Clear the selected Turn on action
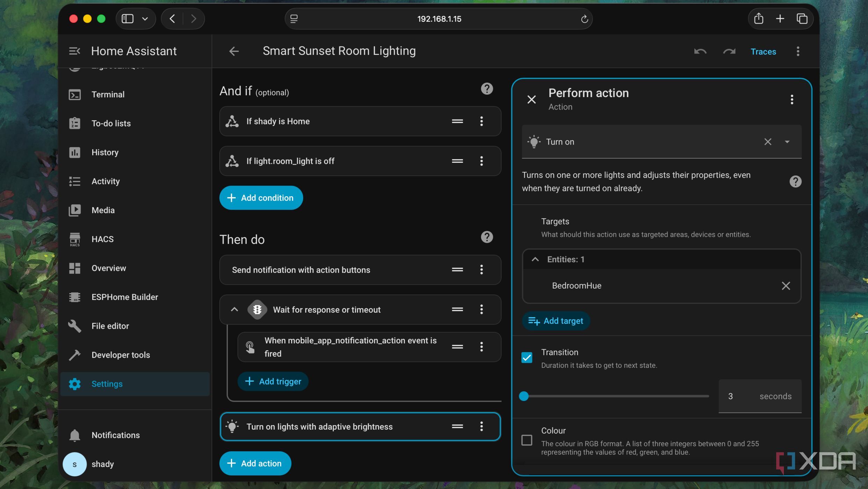Image resolution: width=868 pixels, height=489 pixels. 767,142
